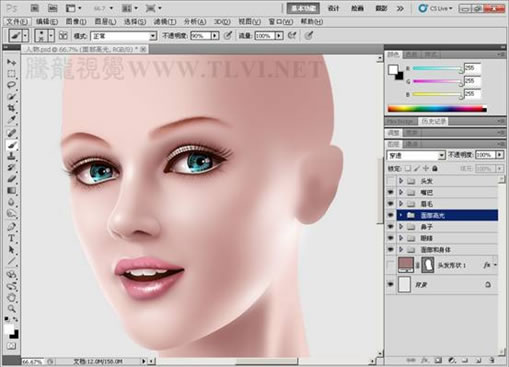Open the CS Live menu button
The width and height of the screenshot is (509, 367).
click(436, 8)
